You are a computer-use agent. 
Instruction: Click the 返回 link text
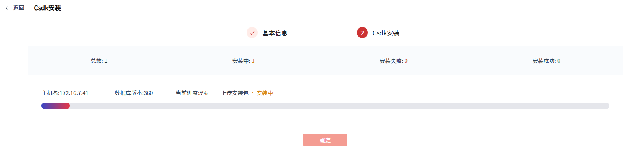tap(19, 8)
